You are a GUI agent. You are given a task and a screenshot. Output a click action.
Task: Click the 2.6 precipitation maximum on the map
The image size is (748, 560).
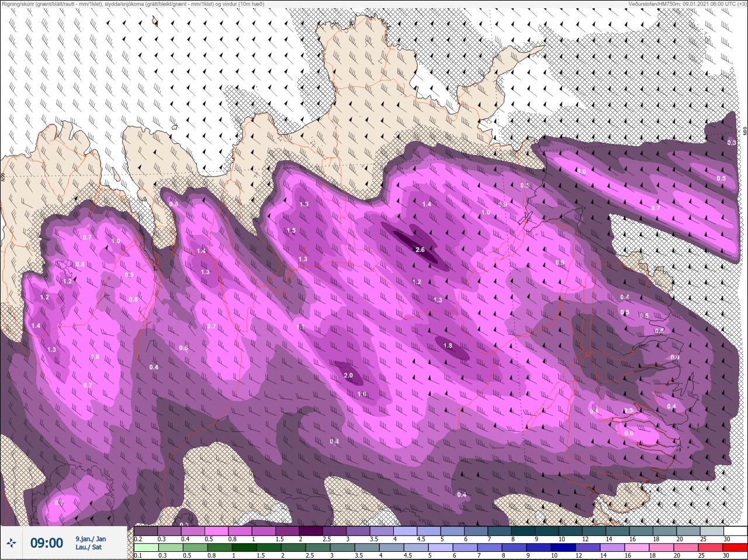pyautogui.click(x=420, y=250)
